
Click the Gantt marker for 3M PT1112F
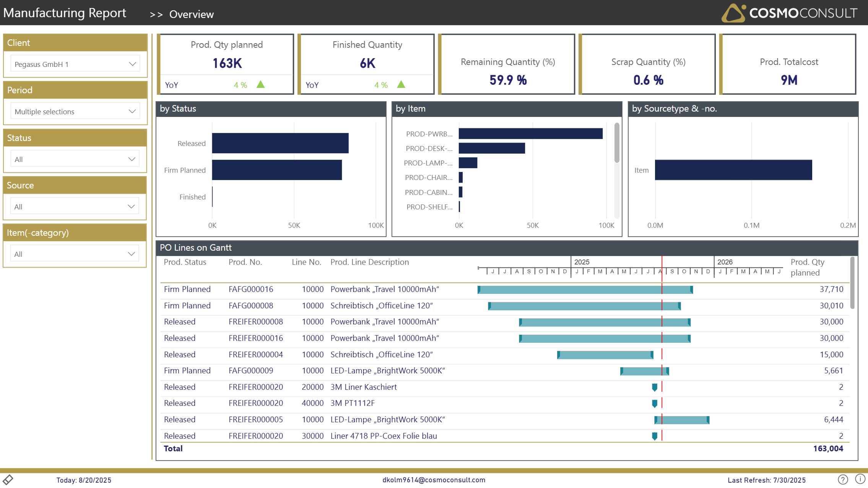pyautogui.click(x=655, y=403)
